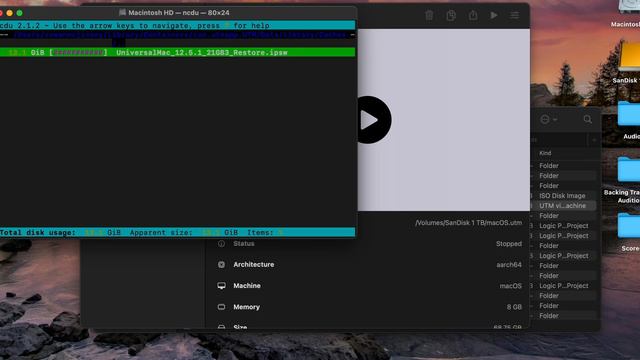Share the VM via UTM share icon
Screen dimensions: 640x360
(x=473, y=15)
